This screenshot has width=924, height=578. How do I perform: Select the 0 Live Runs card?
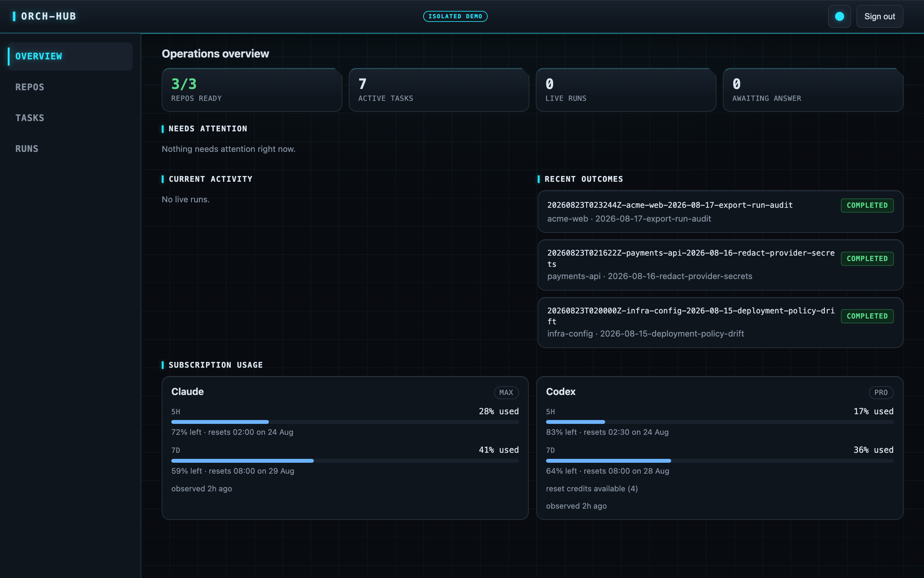(x=626, y=90)
